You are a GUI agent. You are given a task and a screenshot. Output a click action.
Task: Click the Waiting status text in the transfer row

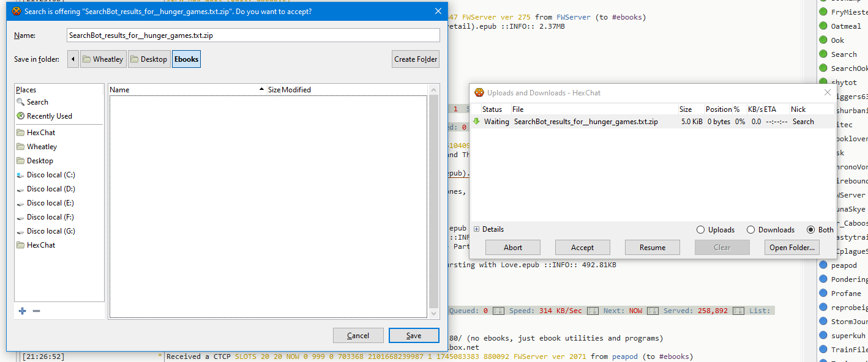coord(496,122)
